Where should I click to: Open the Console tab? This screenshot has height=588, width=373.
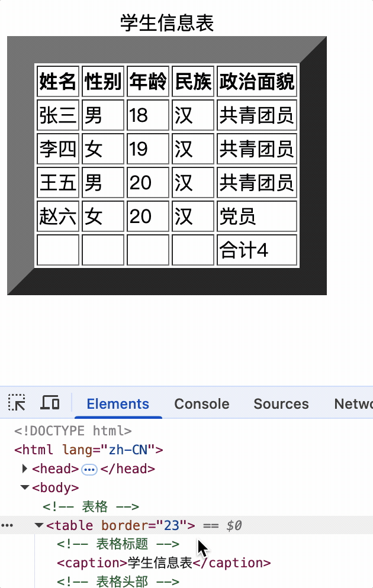tap(201, 404)
